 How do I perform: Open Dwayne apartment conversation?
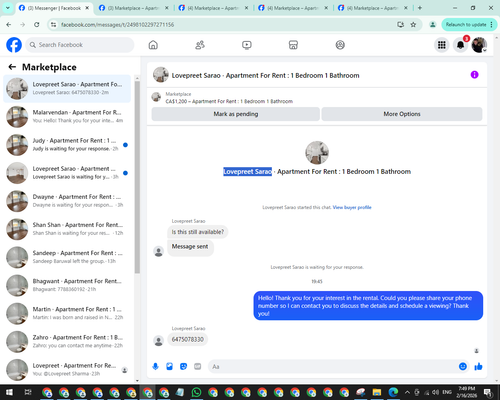click(x=67, y=201)
